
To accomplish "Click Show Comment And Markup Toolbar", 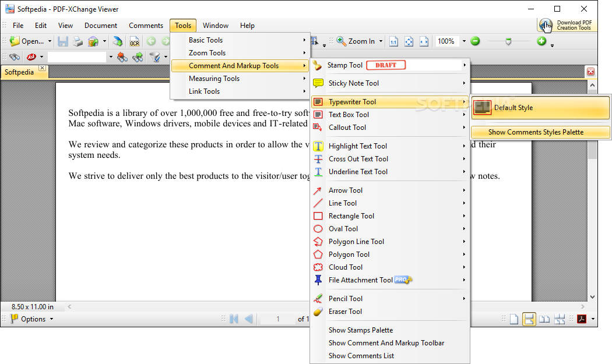I will [x=389, y=343].
